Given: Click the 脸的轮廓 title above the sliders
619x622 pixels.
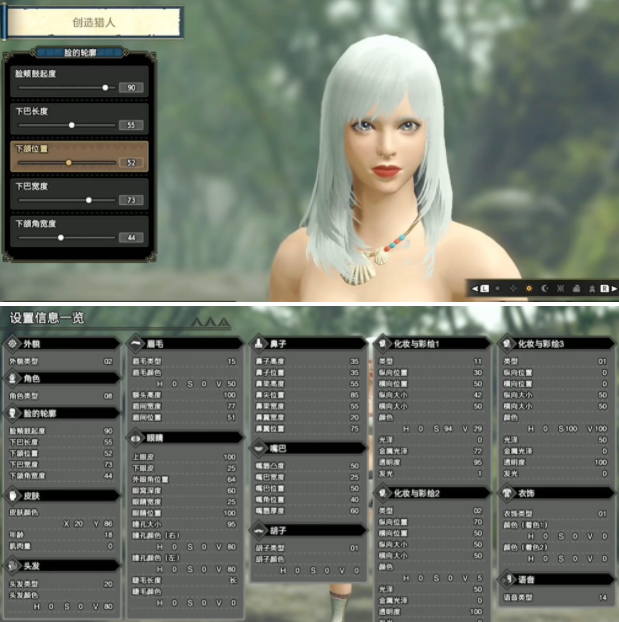Looking at the screenshot, I should click(80, 52).
